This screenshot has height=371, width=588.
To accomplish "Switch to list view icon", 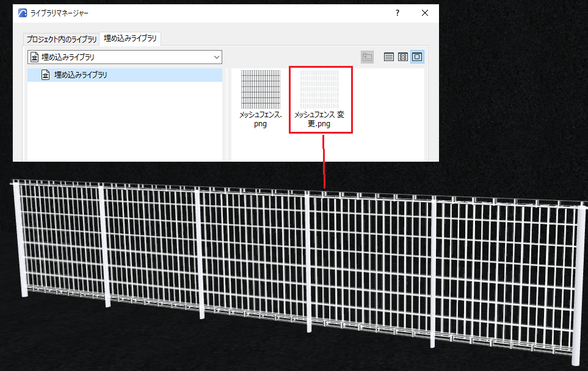I will (389, 57).
